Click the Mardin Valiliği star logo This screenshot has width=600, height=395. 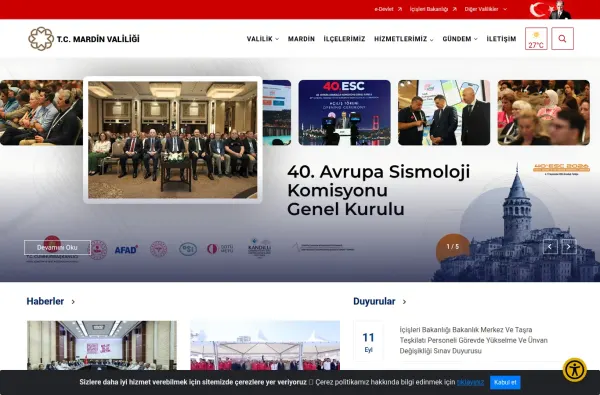41,39
